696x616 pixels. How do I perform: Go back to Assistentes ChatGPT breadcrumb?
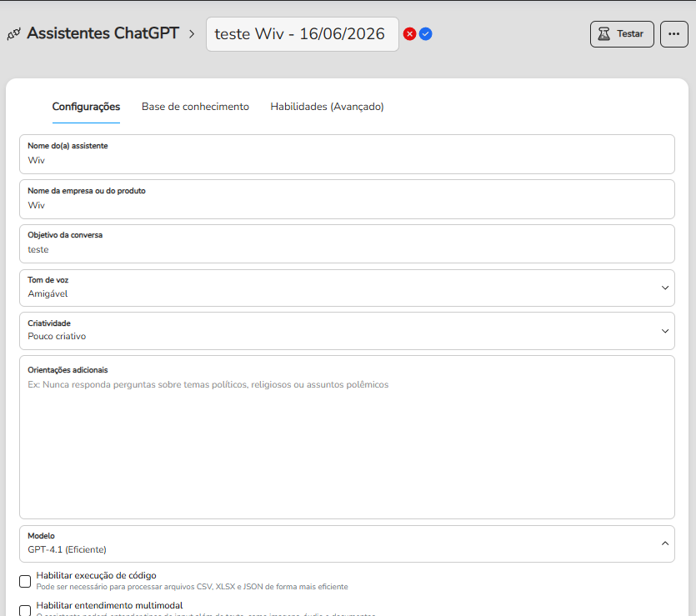pyautogui.click(x=103, y=33)
